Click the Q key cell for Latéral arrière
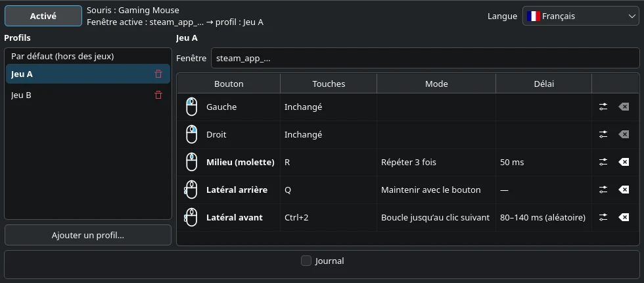 (x=329, y=190)
